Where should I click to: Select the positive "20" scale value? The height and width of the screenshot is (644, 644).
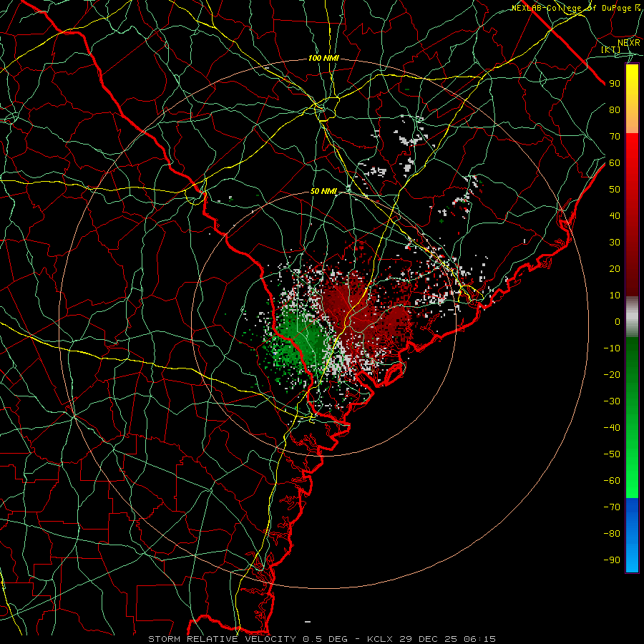click(615, 269)
